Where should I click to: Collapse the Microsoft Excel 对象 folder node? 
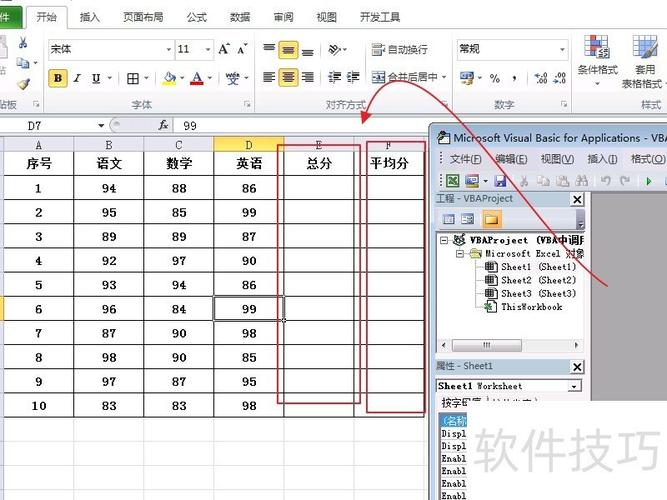[x=460, y=254]
